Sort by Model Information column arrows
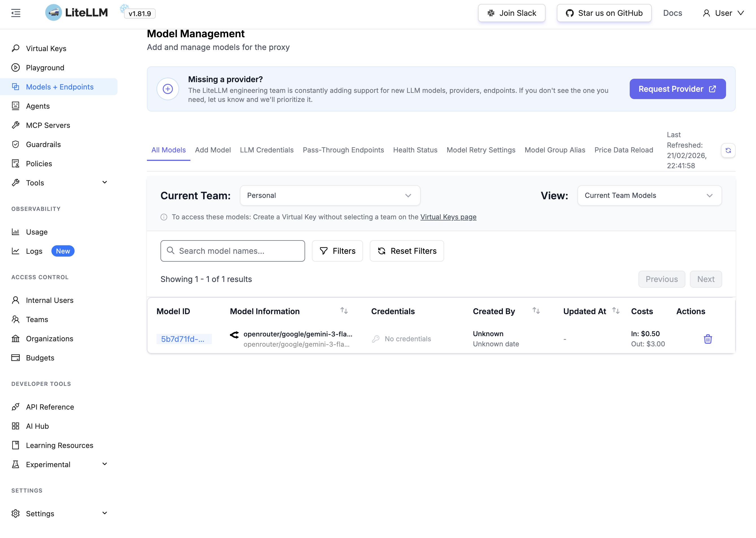This screenshot has width=756, height=538. click(x=344, y=311)
